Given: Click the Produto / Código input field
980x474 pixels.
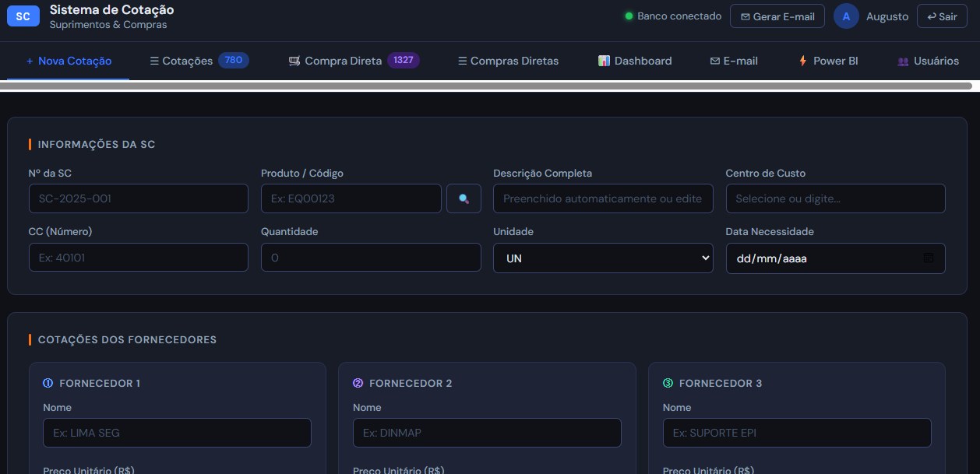Looking at the screenshot, I should click(351, 198).
